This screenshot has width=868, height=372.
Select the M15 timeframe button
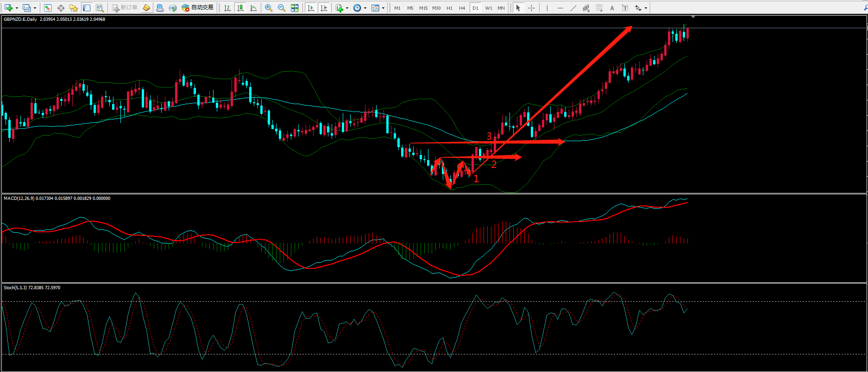point(423,8)
